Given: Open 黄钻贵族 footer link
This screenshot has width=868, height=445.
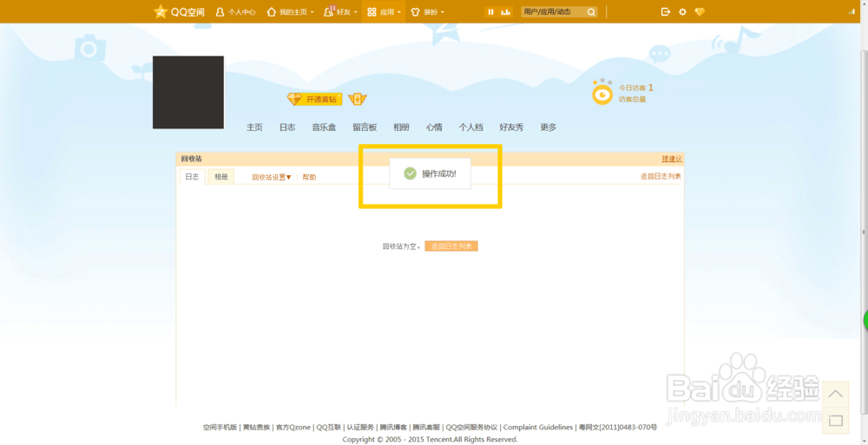Looking at the screenshot, I should tap(257, 428).
